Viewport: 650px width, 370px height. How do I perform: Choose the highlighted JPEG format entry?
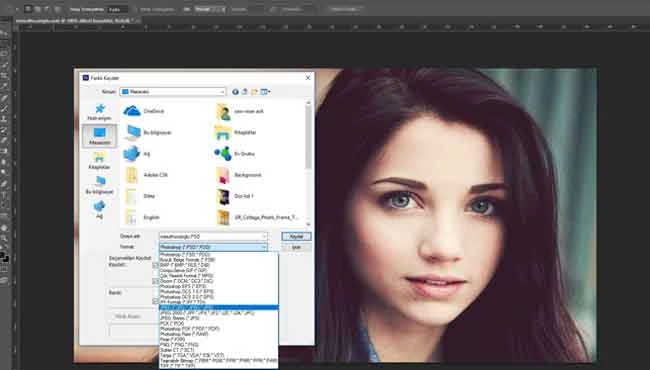pos(218,307)
